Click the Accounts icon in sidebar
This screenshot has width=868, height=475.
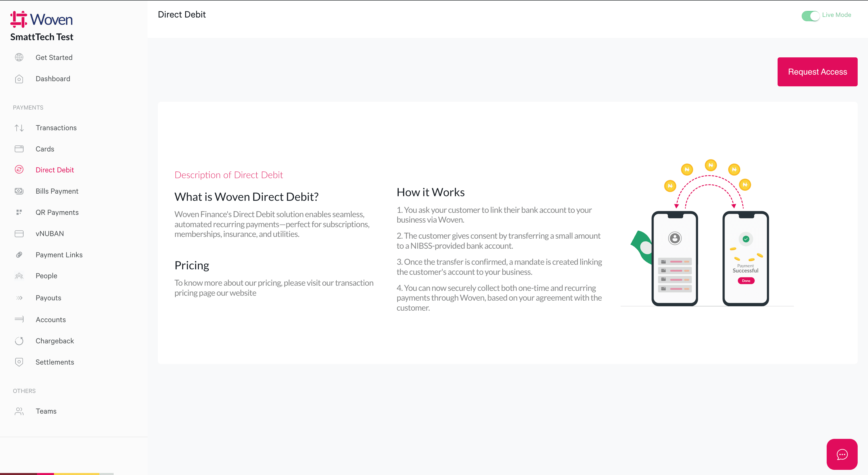[x=19, y=319]
